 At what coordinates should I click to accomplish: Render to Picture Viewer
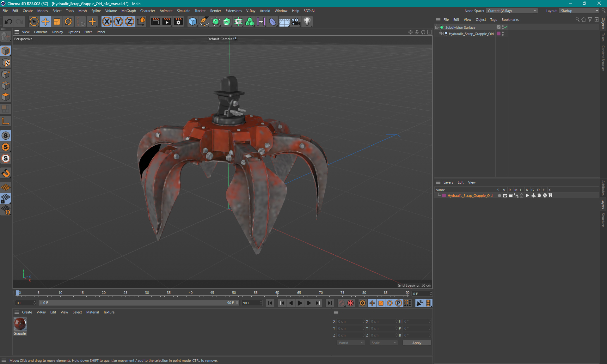(167, 21)
